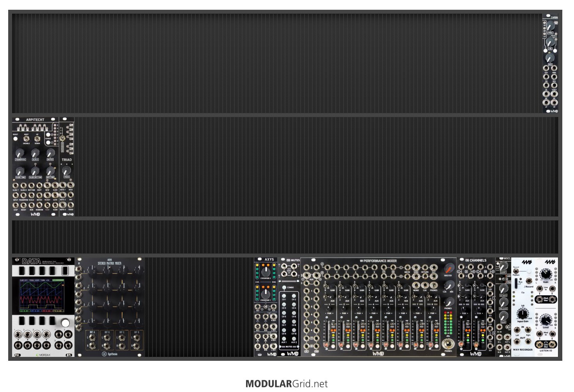Click the MONO jack on Performance Mixer
Screen dimensions: 574x392
tap(416, 286)
